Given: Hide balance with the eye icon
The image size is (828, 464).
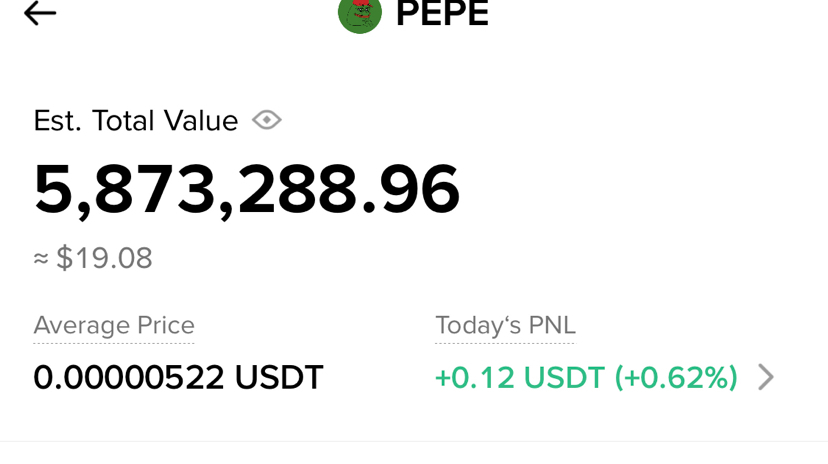Looking at the screenshot, I should pyautogui.click(x=267, y=121).
